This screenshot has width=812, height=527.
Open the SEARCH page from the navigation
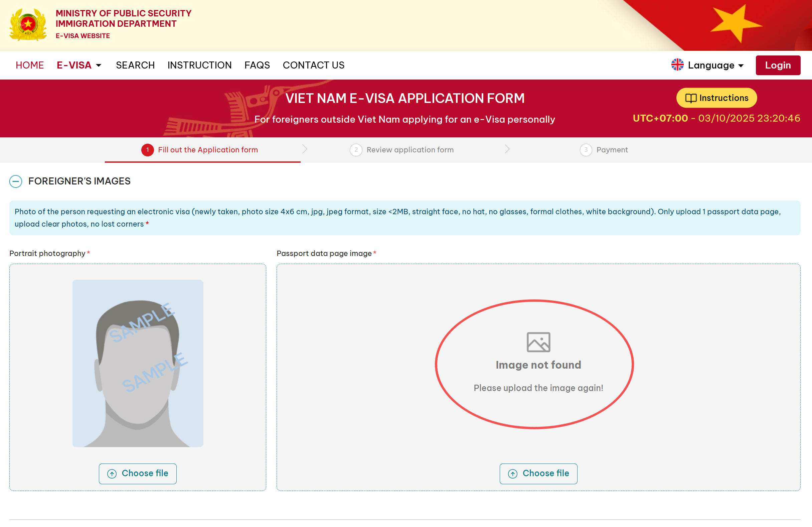pos(135,65)
